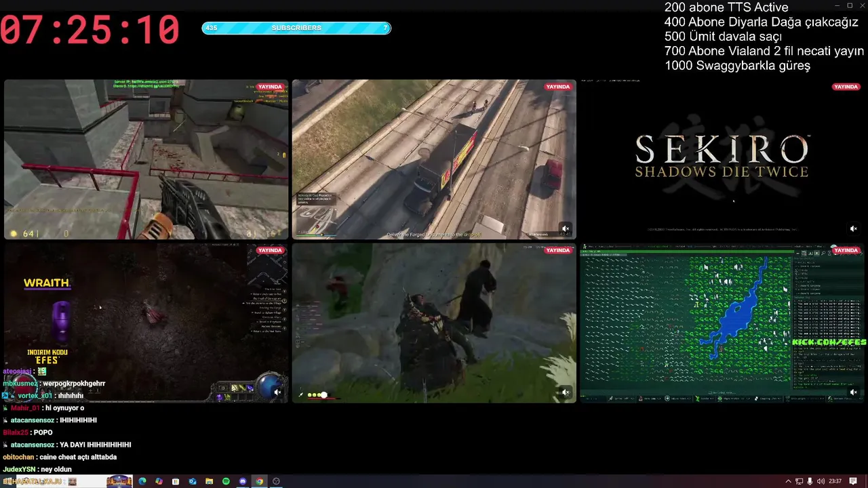Open Microsoft Edge from the taskbar
The image size is (868, 488).
[x=142, y=481]
